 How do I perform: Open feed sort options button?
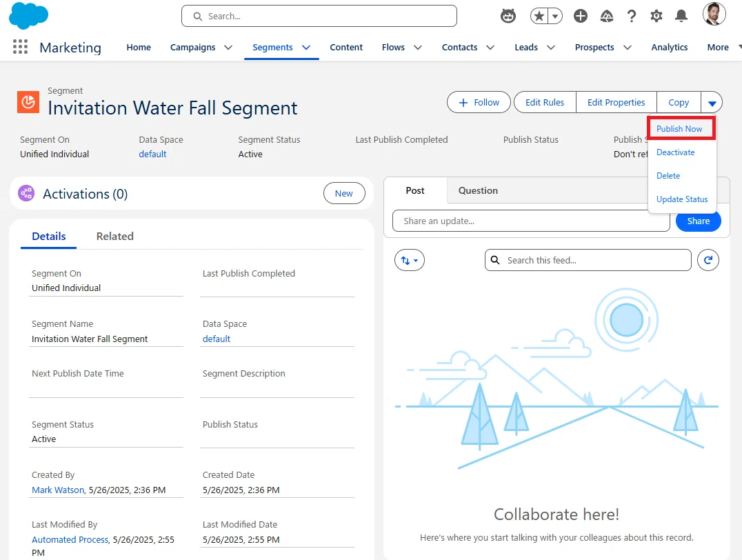[x=410, y=260]
